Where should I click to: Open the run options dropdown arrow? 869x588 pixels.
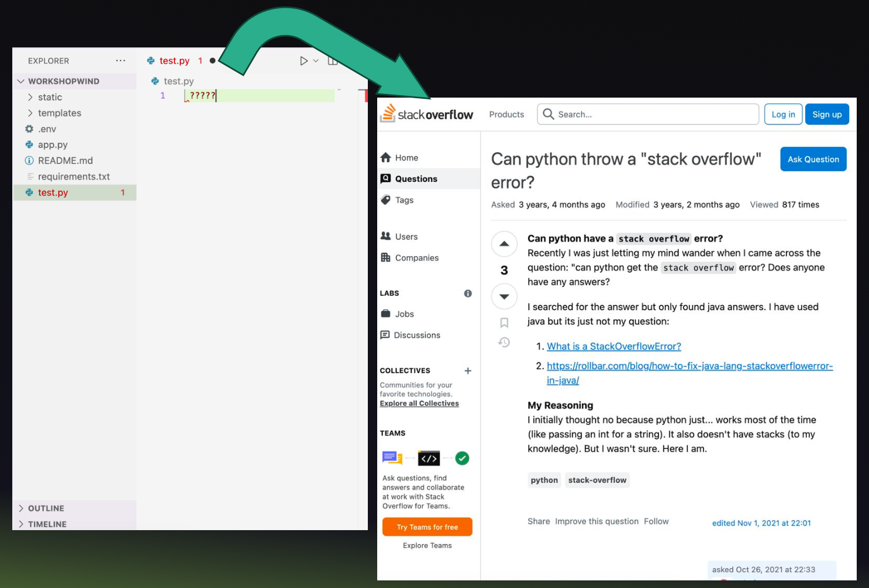click(316, 61)
